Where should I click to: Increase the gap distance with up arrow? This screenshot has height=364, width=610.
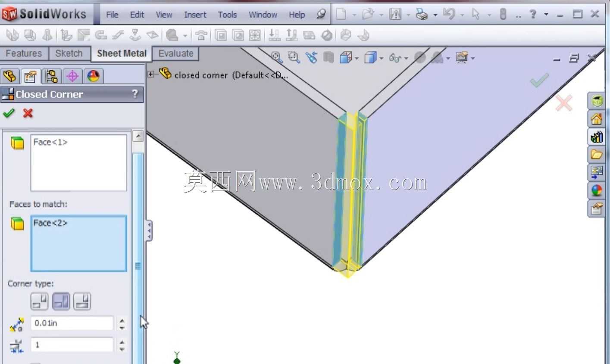122,320
